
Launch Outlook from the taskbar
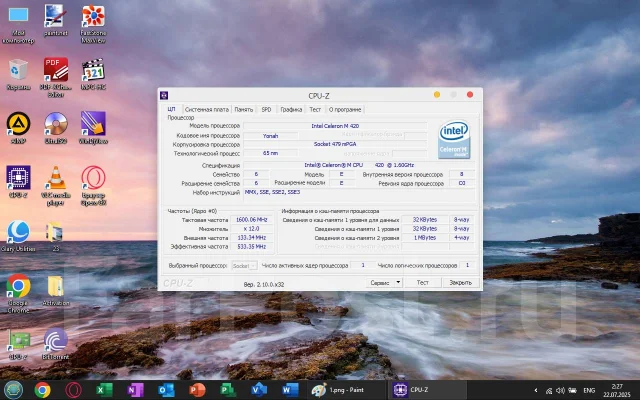point(166,390)
